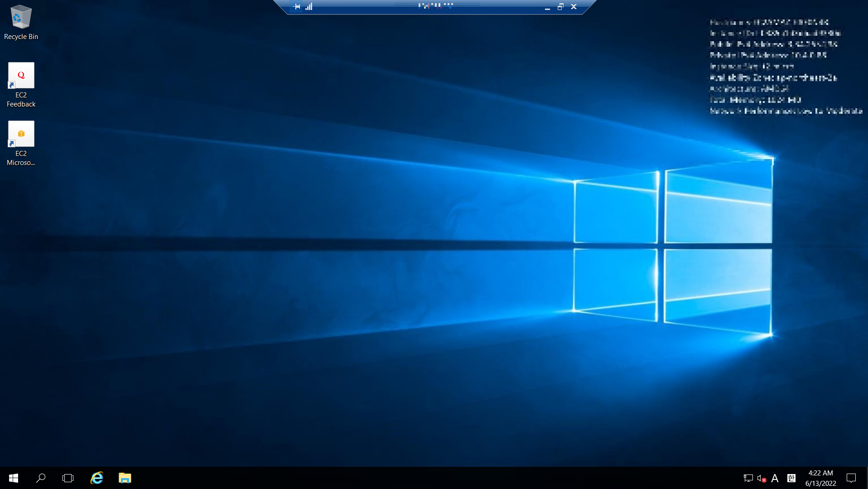Viewport: 868px width, 489px height.
Task: Open File Explorer from taskbar
Action: pos(125,478)
